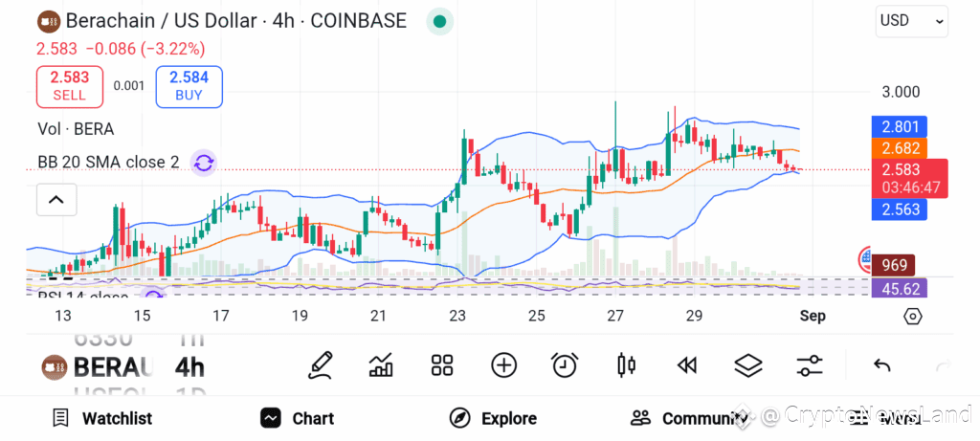The height and width of the screenshot is (441, 980).
Task: Tap the plus circle add icon
Action: coord(503,365)
